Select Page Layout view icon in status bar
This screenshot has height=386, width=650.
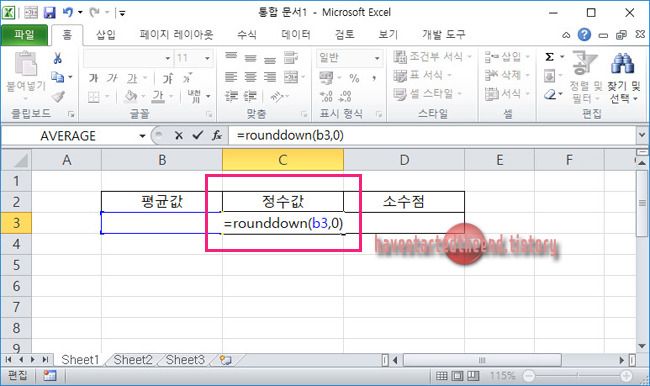[457, 376]
